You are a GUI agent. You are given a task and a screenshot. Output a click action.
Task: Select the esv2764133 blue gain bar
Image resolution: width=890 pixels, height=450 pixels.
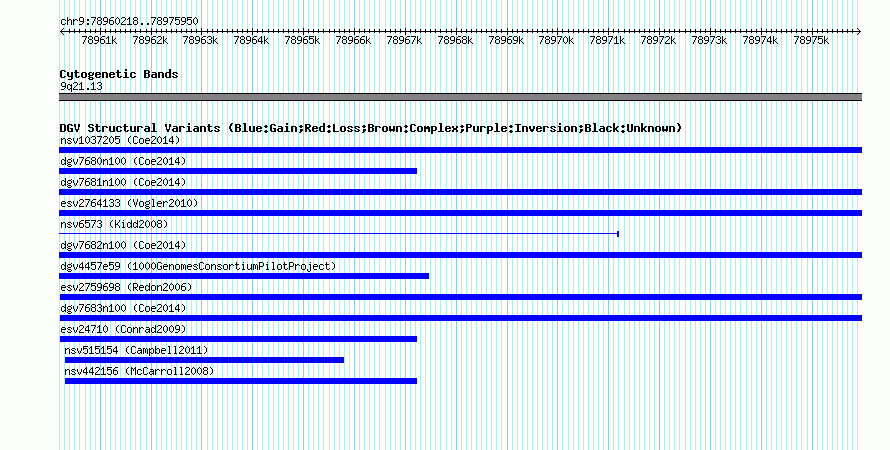tap(460, 213)
